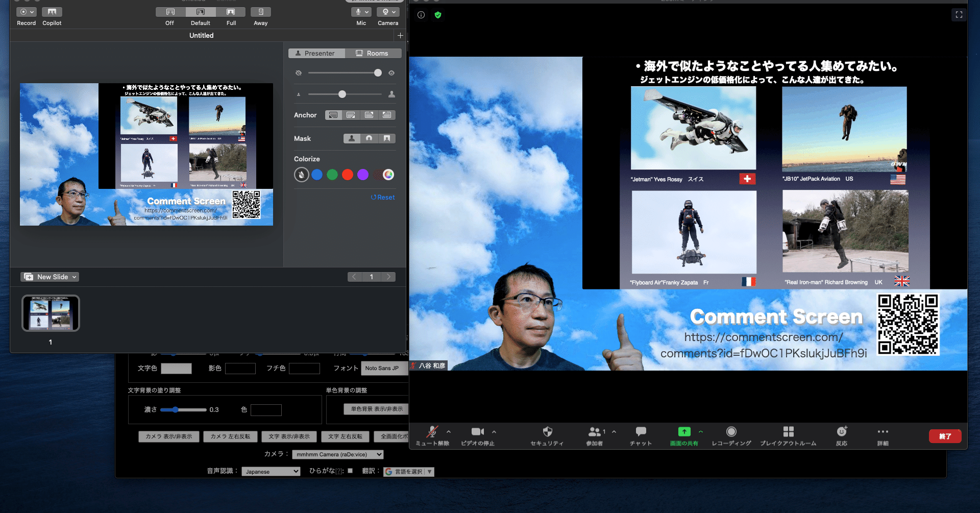Add a new tab with plus icon
The height and width of the screenshot is (513, 980).
tap(400, 35)
